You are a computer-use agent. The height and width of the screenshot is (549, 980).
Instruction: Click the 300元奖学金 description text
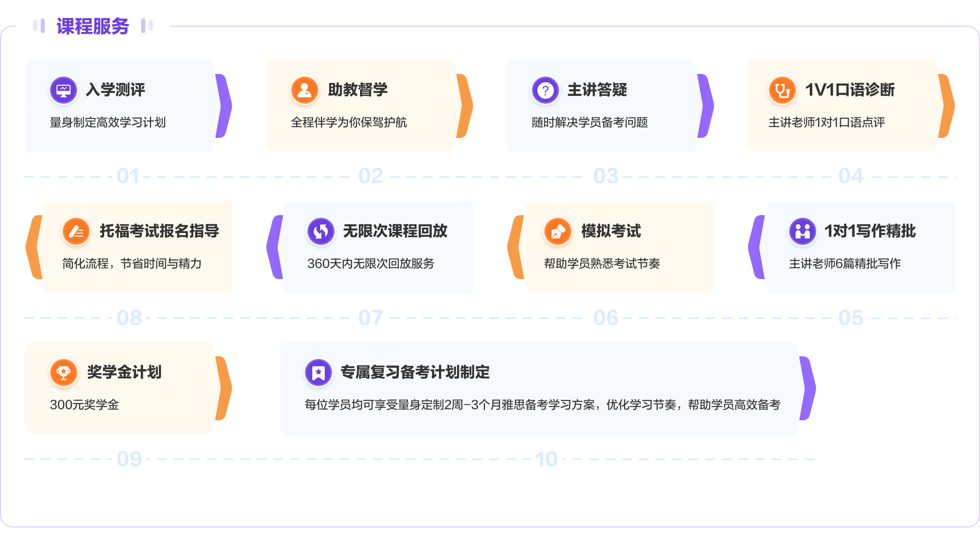point(84,404)
